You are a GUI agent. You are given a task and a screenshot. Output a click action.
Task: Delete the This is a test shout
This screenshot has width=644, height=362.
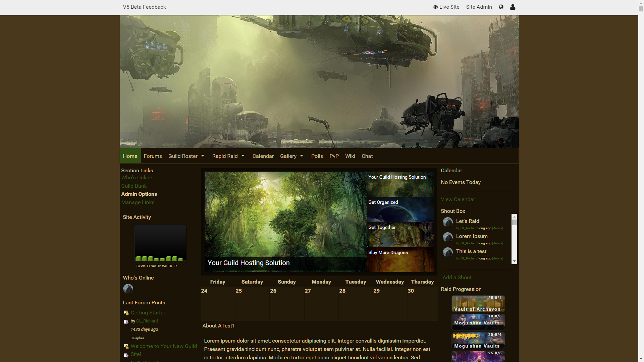pos(497,258)
